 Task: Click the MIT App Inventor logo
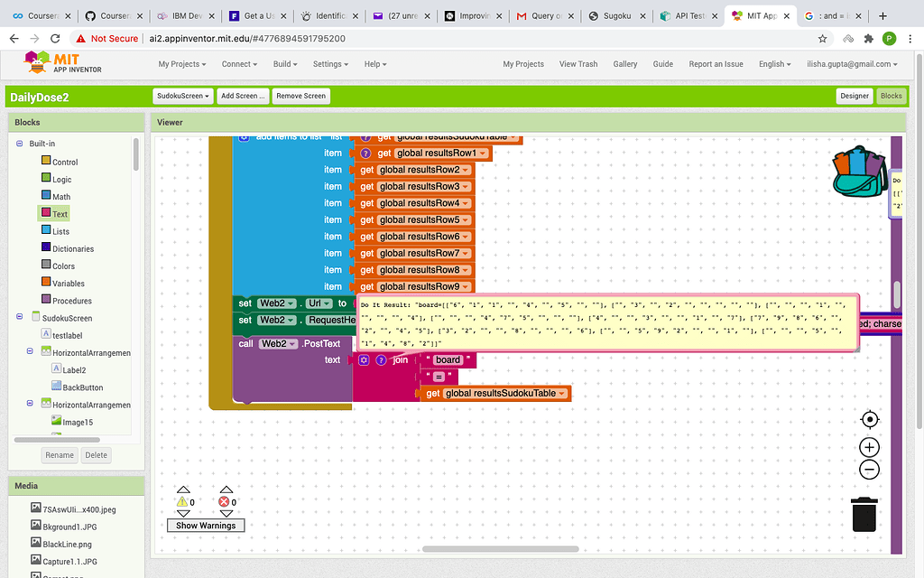(62, 62)
